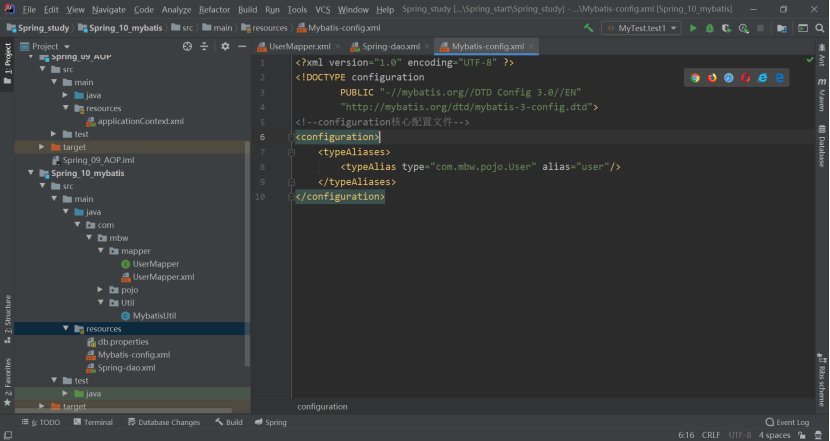
Task: Open the MyTest.test1 run configuration dropdown
Action: (641, 28)
